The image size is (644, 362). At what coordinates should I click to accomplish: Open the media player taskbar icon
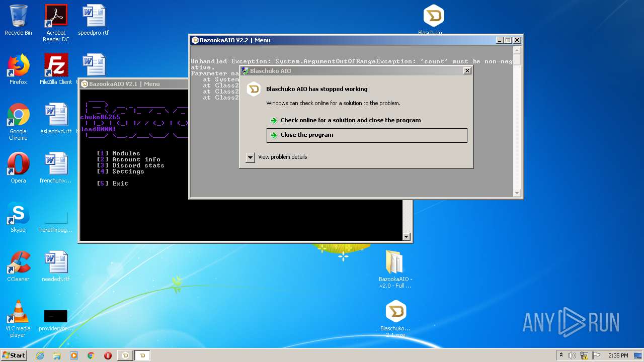tap(74, 355)
